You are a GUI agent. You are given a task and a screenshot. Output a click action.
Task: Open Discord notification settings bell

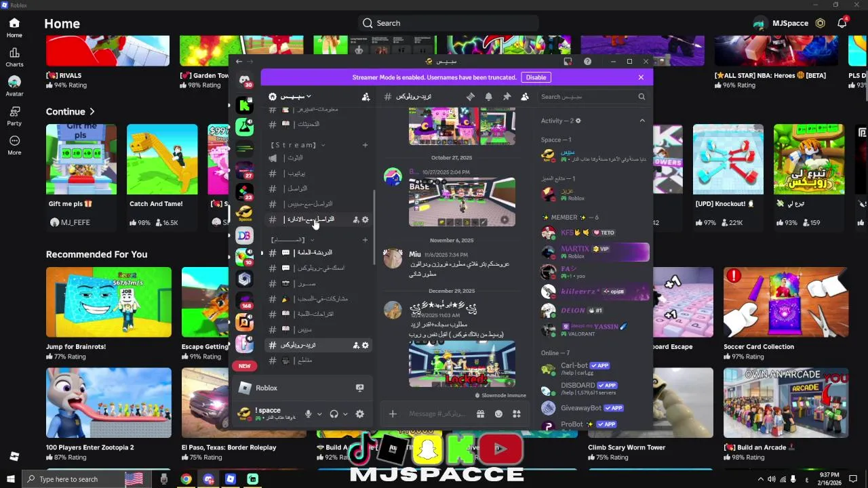click(488, 97)
